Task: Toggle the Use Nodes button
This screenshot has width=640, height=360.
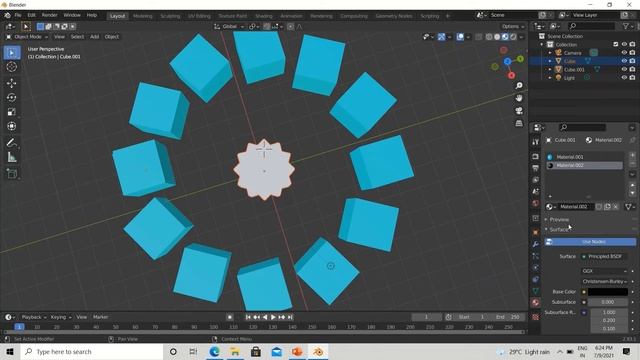Action: (590, 242)
